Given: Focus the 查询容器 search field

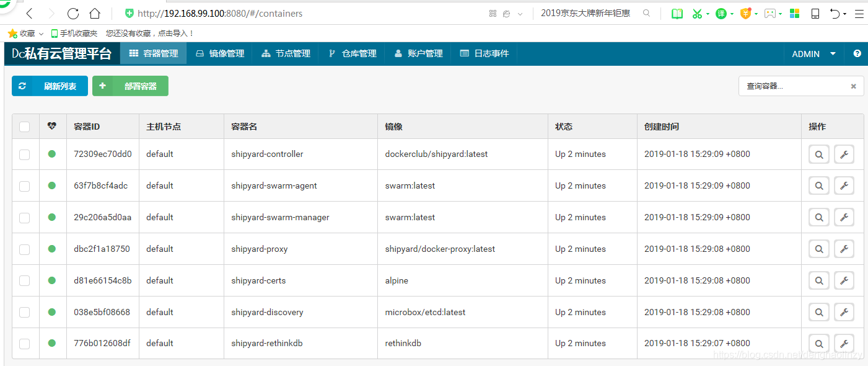Looking at the screenshot, I should [793, 86].
